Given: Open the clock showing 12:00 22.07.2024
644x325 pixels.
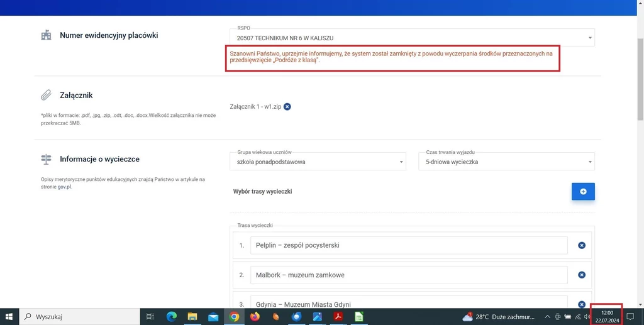Looking at the screenshot, I should point(607,317).
